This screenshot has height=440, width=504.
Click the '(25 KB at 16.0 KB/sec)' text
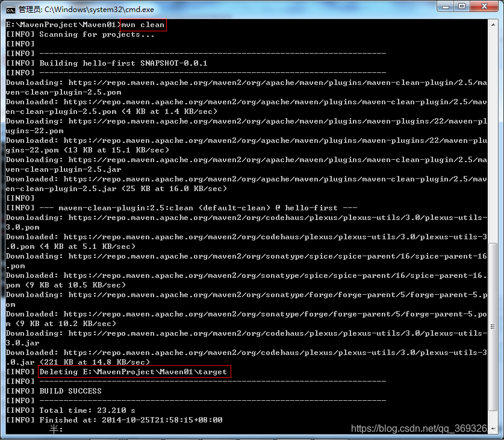coord(174,189)
